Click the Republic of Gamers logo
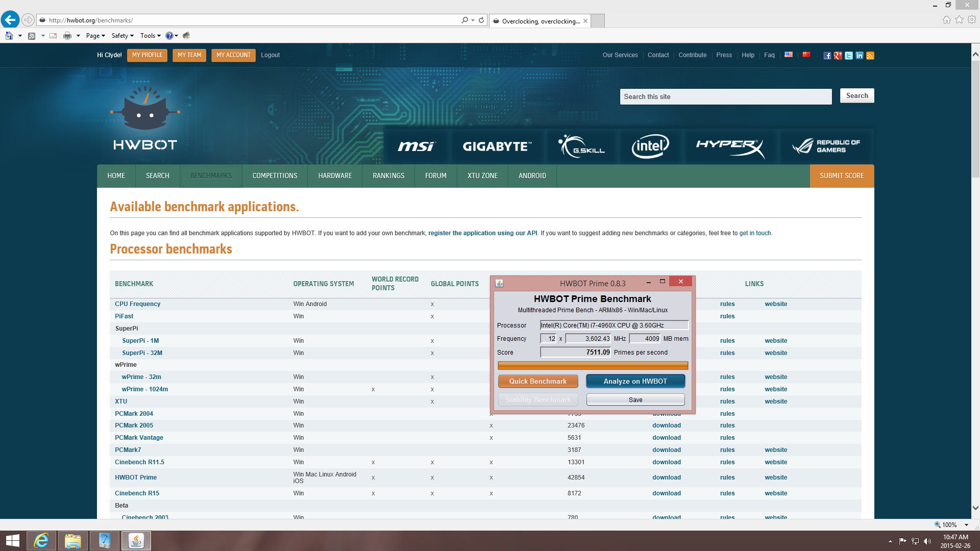Screen dimensions: 980x551 pyautogui.click(x=826, y=146)
